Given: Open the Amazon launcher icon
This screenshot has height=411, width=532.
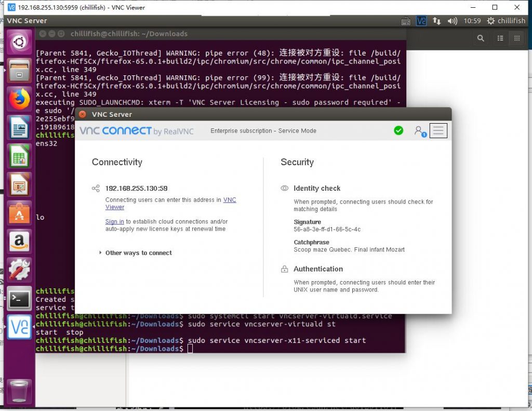Looking at the screenshot, I should (19, 242).
